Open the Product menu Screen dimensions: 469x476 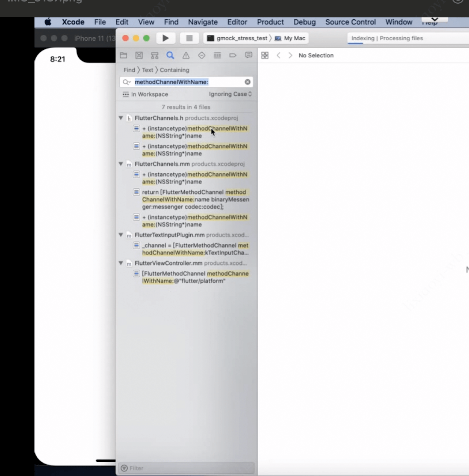click(x=270, y=22)
